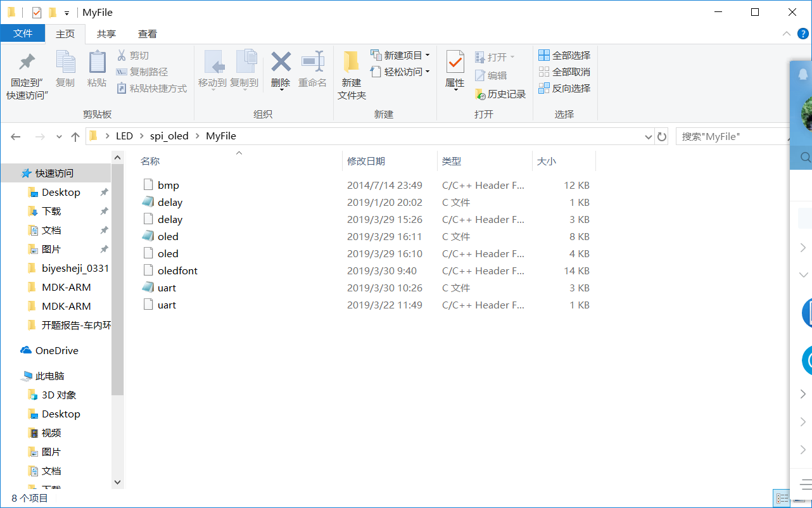The height and width of the screenshot is (508, 812).
Task: Open the 属性 (Properties) icon
Action: (454, 70)
